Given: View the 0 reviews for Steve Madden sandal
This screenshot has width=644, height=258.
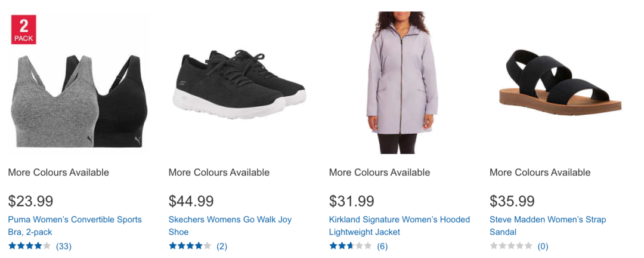Looking at the screenshot, I should [543, 246].
